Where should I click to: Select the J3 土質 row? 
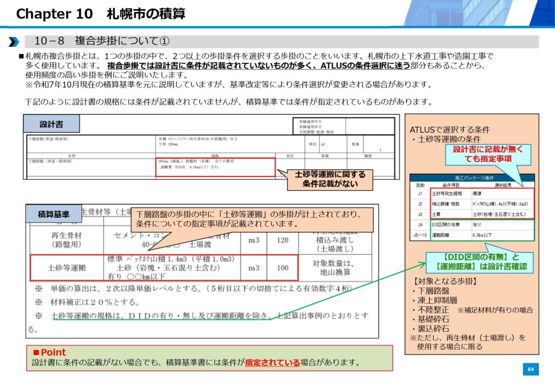pyautogui.click(x=472, y=214)
